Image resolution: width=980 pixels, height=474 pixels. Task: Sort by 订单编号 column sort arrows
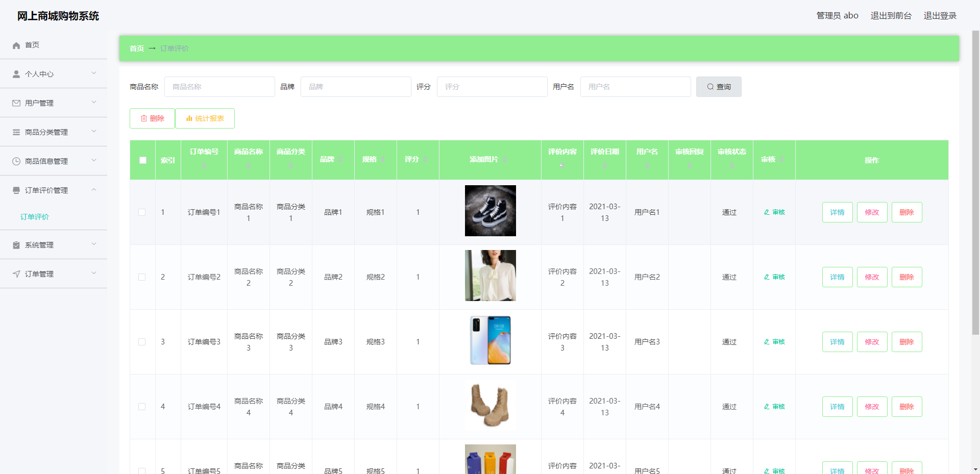tap(204, 165)
